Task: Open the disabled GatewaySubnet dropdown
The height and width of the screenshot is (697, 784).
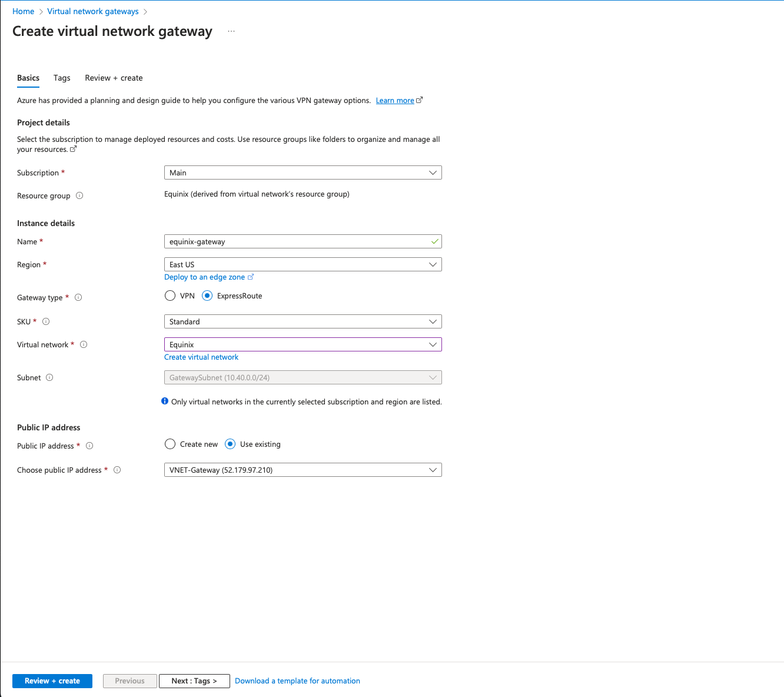Action: 303,377
